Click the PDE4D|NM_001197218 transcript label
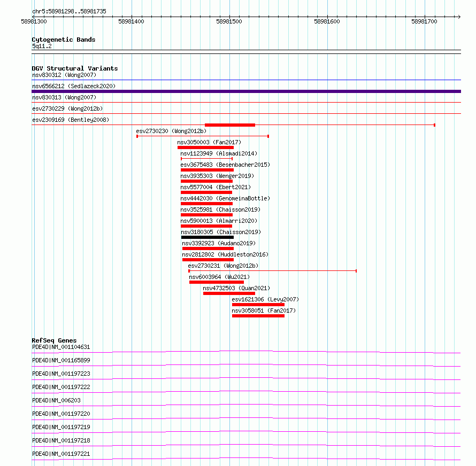This screenshot has width=476, height=466. (x=61, y=440)
